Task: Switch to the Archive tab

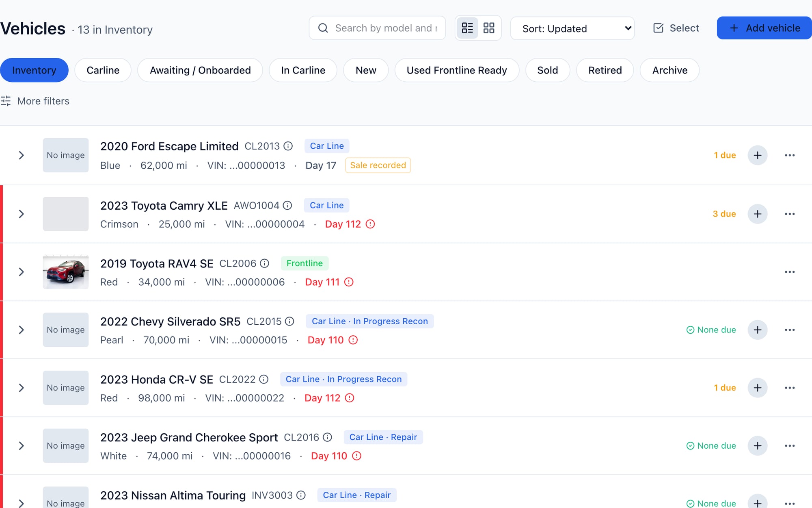Action: [x=669, y=70]
